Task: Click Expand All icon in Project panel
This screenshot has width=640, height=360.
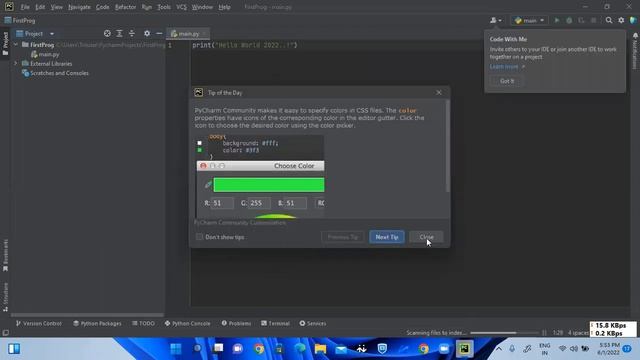Action: (119, 33)
